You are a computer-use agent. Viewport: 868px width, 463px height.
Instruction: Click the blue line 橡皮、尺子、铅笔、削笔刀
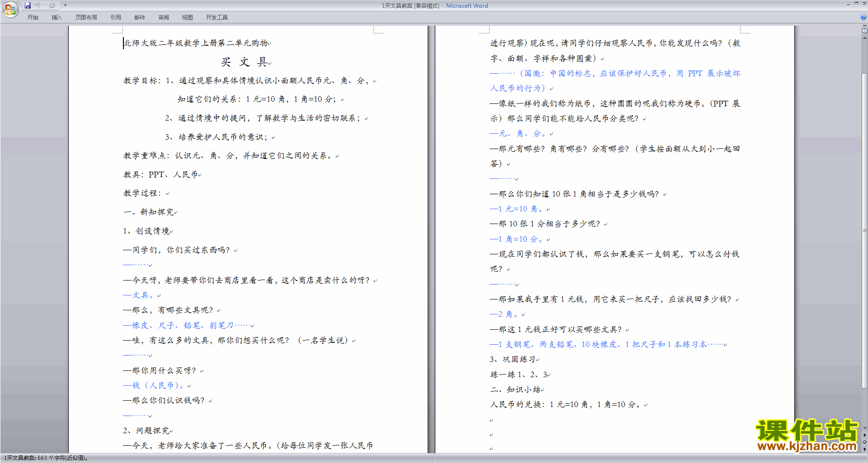pyautogui.click(x=187, y=325)
